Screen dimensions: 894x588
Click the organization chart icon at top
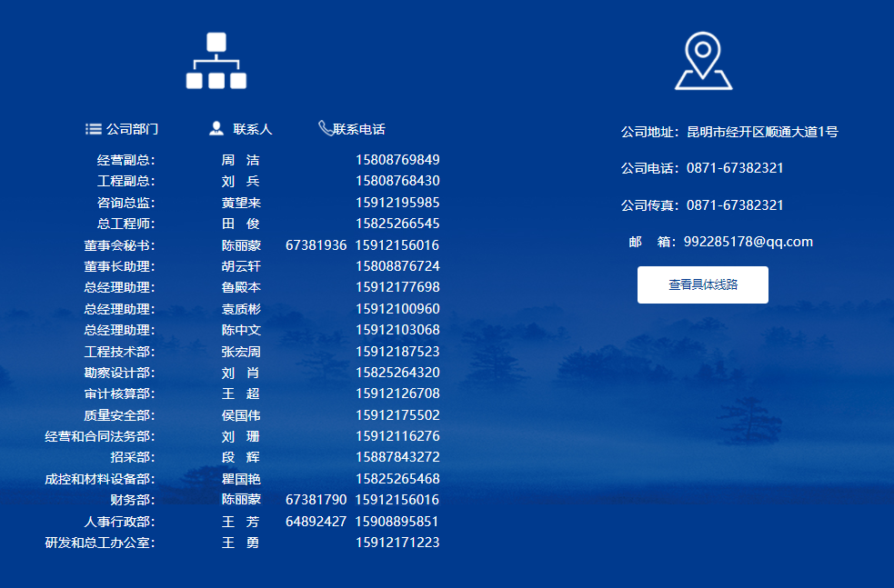[216, 60]
